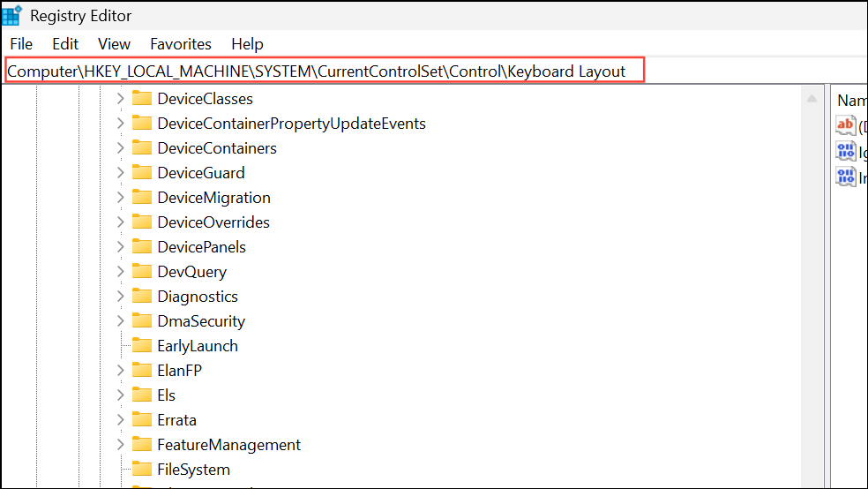Click the FileSystem folder icon

pyautogui.click(x=142, y=470)
